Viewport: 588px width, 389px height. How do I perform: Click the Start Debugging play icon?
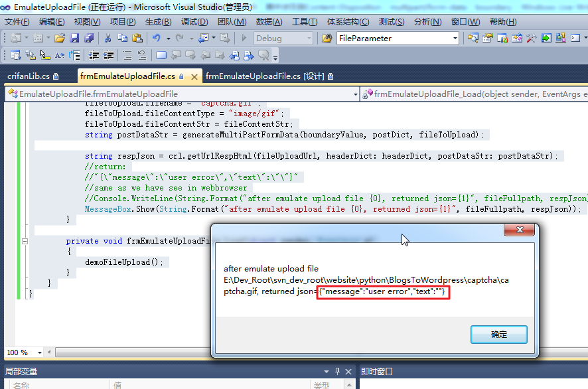coord(244,39)
